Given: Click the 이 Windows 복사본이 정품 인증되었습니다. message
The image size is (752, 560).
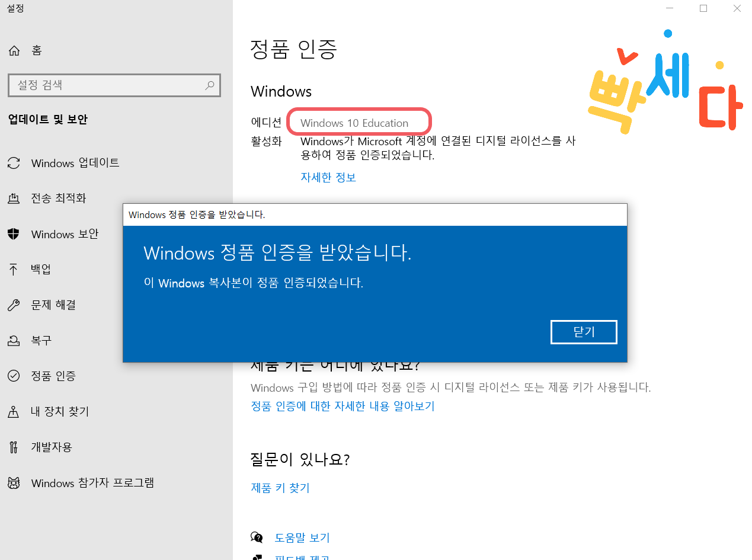Looking at the screenshot, I should pyautogui.click(x=254, y=283).
